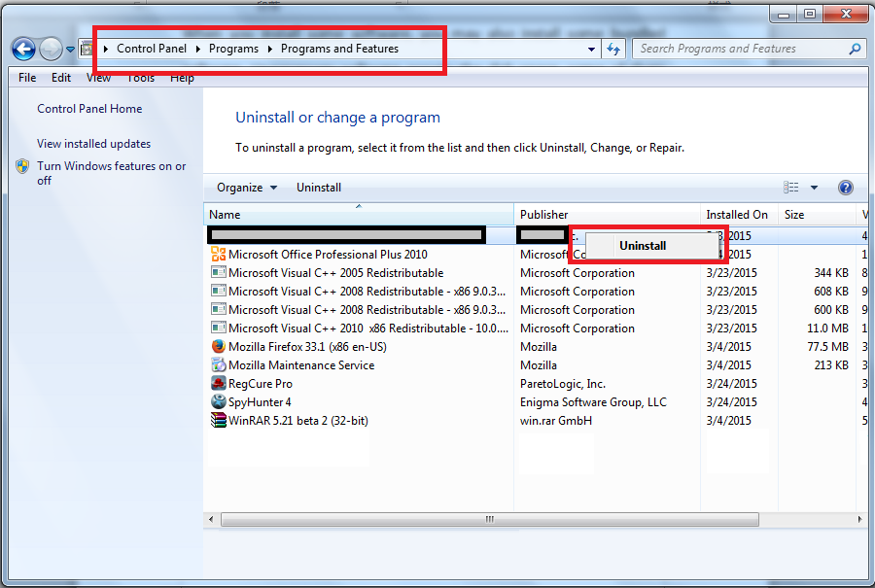Open Control Panel Home link
Viewport: 875px width, 588px height.
pos(89,109)
